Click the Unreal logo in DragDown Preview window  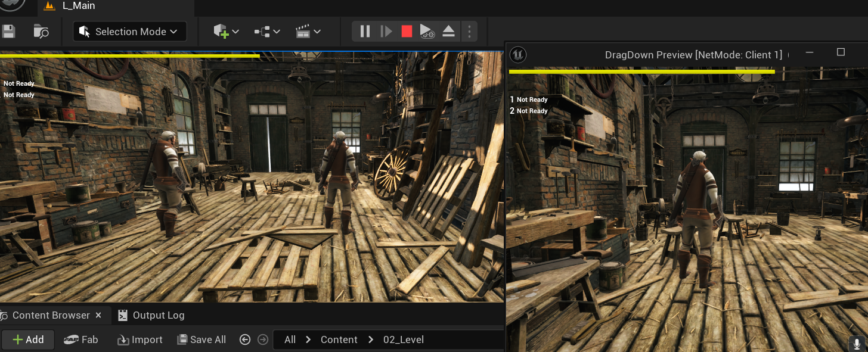tap(519, 55)
